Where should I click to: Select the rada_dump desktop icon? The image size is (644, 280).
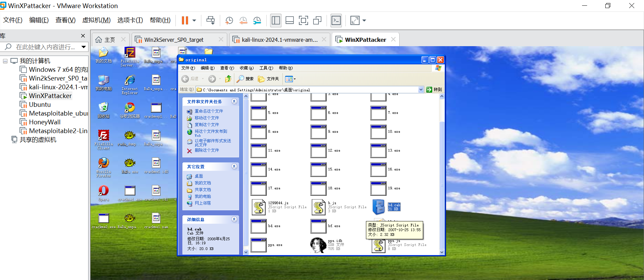click(130, 138)
